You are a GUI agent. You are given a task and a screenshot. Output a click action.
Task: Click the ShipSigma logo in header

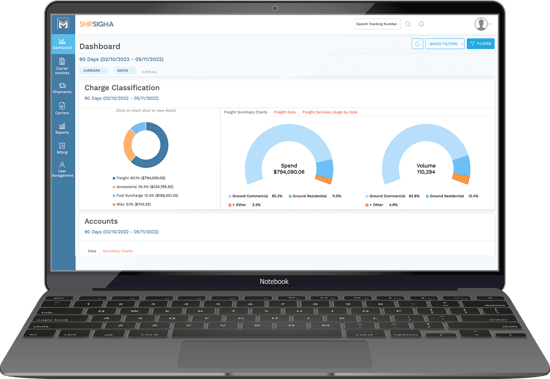pyautogui.click(x=96, y=24)
